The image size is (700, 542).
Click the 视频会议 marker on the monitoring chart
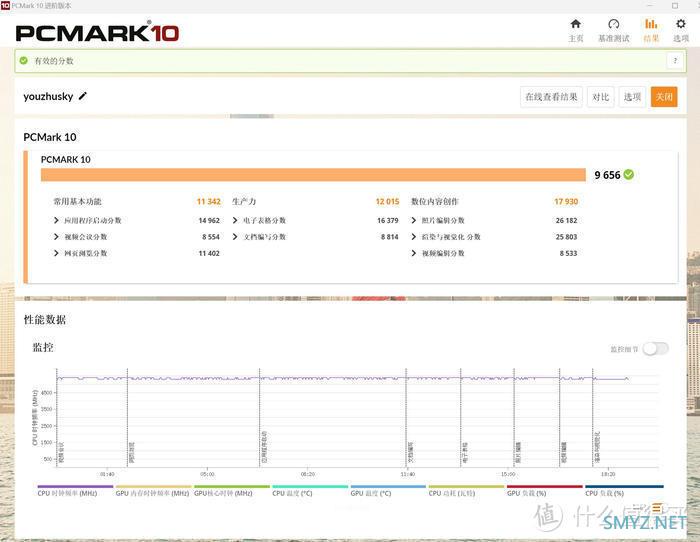click(61, 451)
